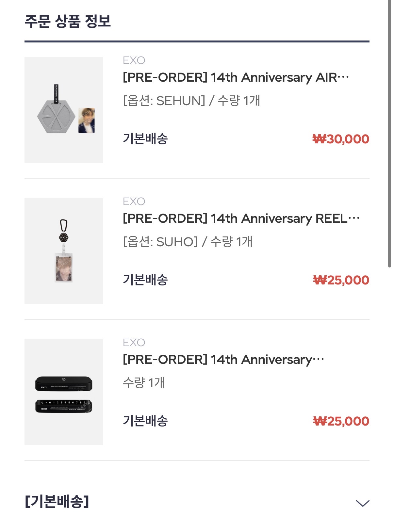Image resolution: width=394 pixels, height=532 pixels.
Task: Click the ₩25,000 price of the REEL item
Action: pyautogui.click(x=341, y=280)
